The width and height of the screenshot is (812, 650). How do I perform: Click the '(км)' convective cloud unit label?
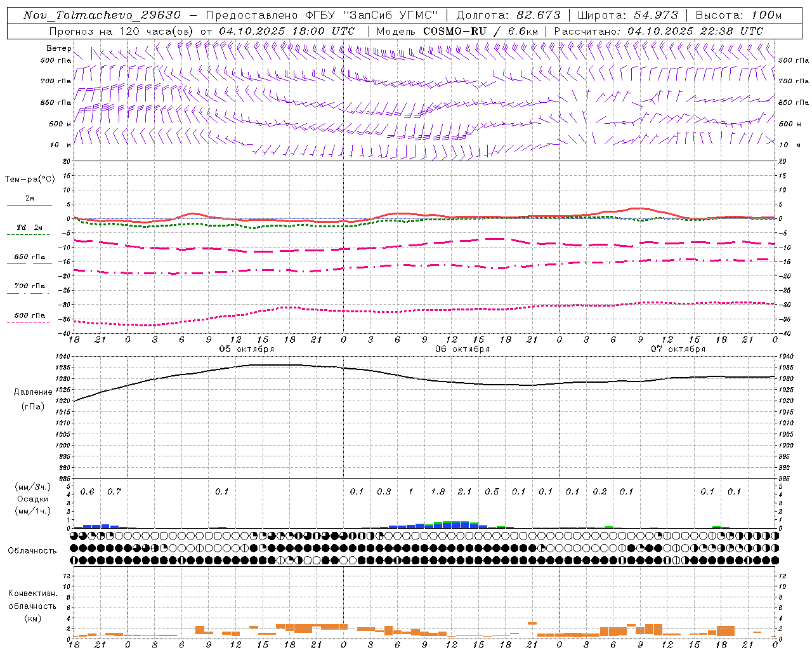(x=32, y=618)
